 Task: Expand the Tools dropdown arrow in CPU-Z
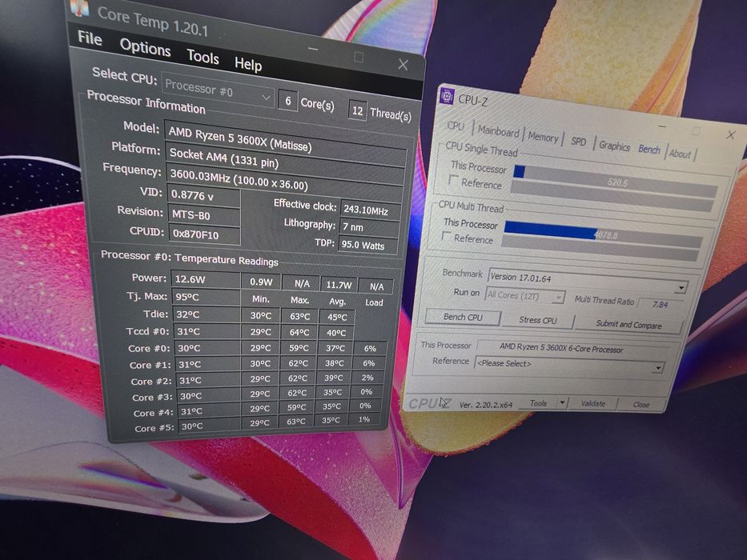[x=562, y=404]
